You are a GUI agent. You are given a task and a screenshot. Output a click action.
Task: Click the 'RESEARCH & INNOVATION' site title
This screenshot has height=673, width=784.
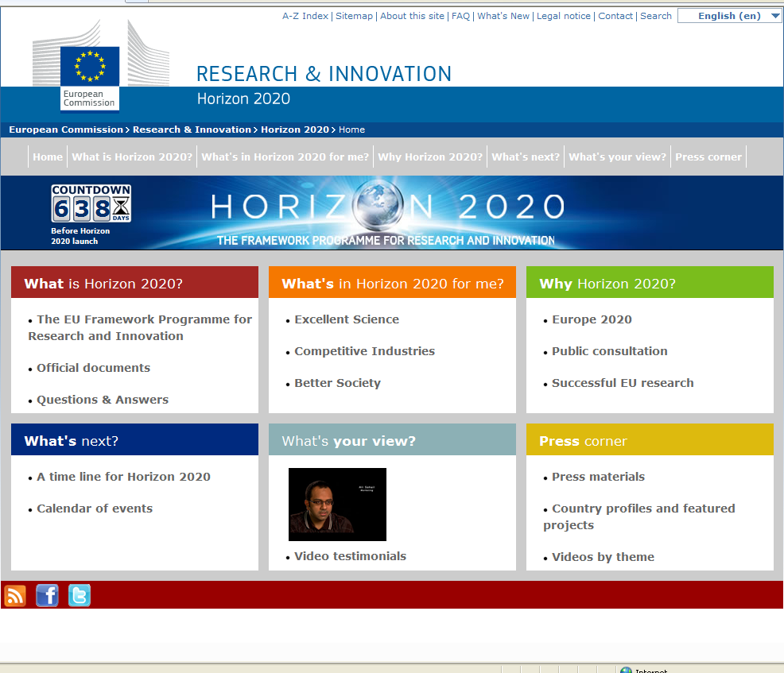(324, 74)
